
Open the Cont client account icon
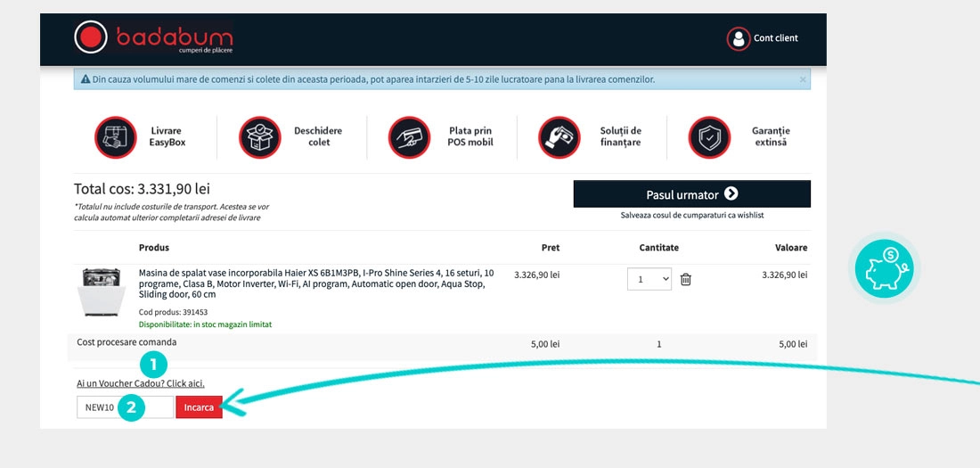738,38
